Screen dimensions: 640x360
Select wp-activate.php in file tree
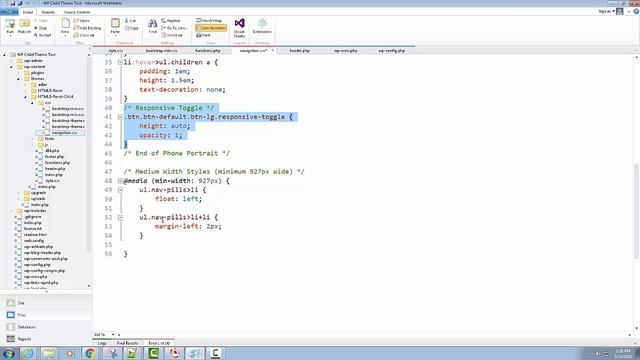[x=38, y=247]
